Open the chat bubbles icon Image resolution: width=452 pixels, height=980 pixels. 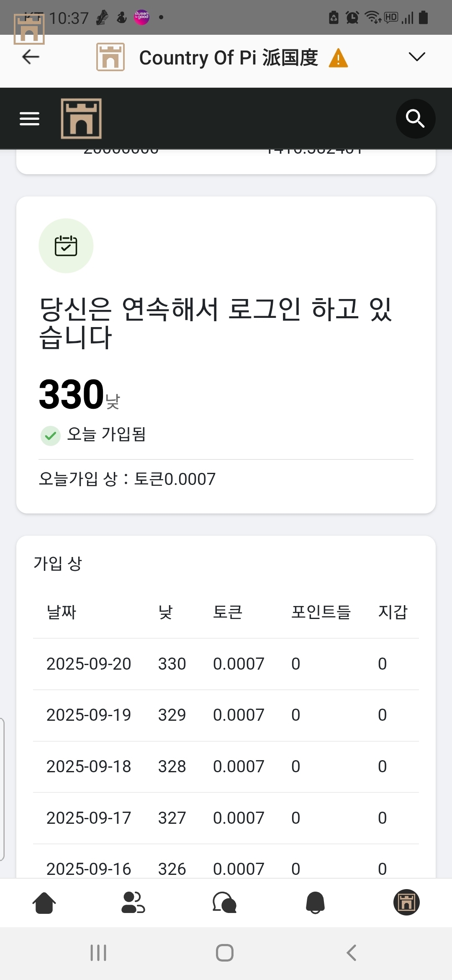[x=225, y=903]
